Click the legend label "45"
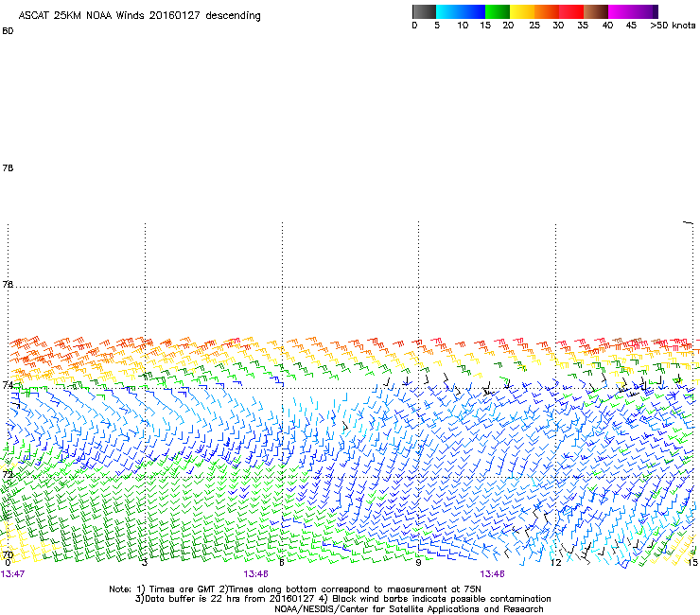Image resolution: width=700 pixels, height=615 pixels. [631, 26]
